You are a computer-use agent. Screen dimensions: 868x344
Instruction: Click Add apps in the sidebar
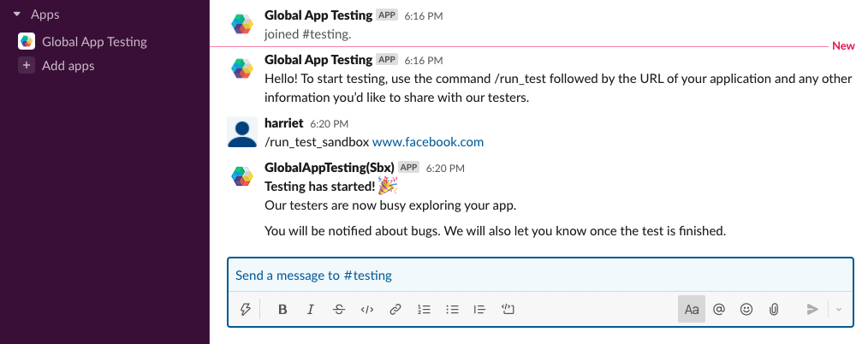click(68, 66)
